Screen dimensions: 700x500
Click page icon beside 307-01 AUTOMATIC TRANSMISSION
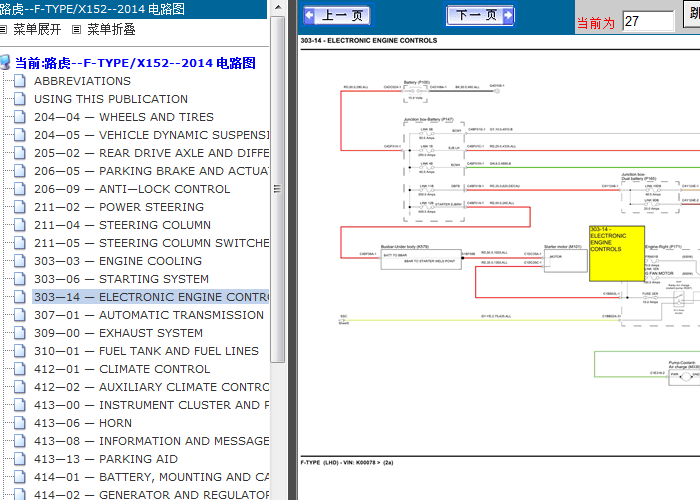click(20, 315)
